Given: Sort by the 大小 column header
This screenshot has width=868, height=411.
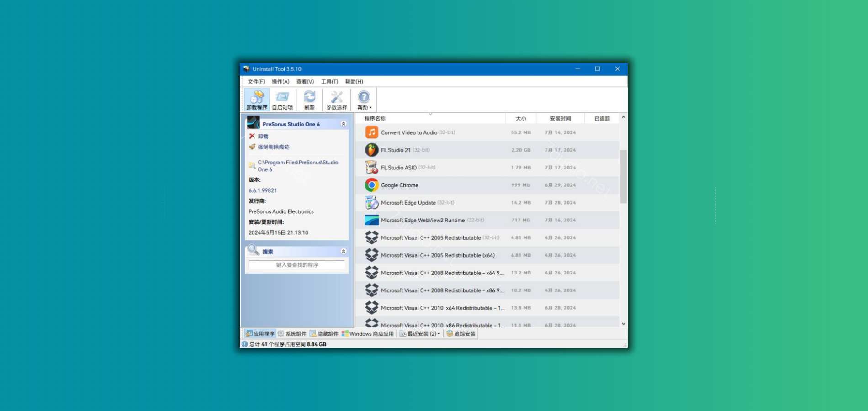Looking at the screenshot, I should coord(521,118).
